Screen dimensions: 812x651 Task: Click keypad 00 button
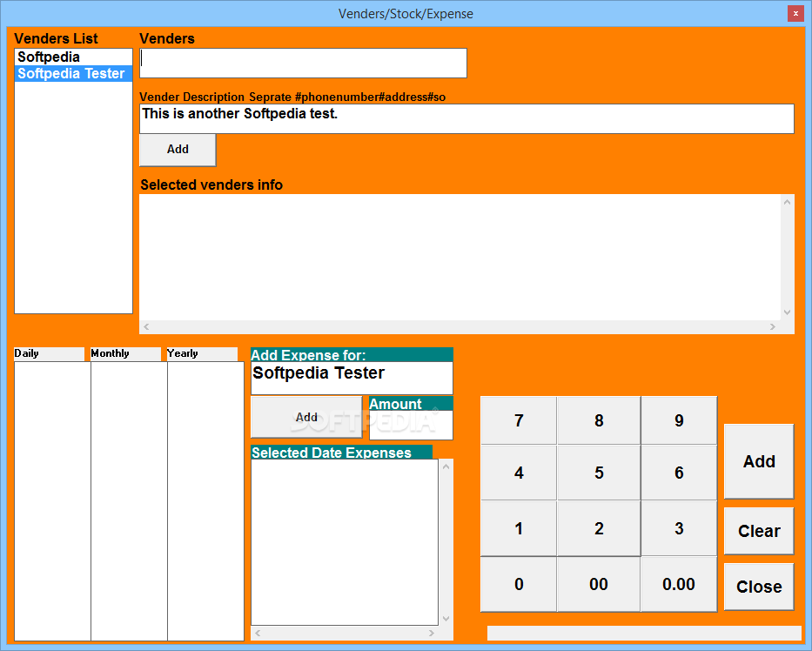pos(599,585)
